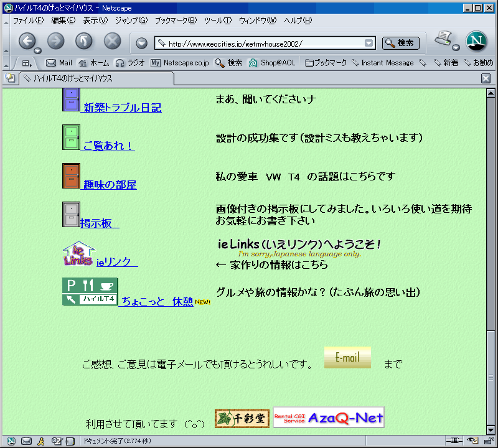498x448 pixels.
Task: Click the 千彩堂 banner
Action: (242, 419)
